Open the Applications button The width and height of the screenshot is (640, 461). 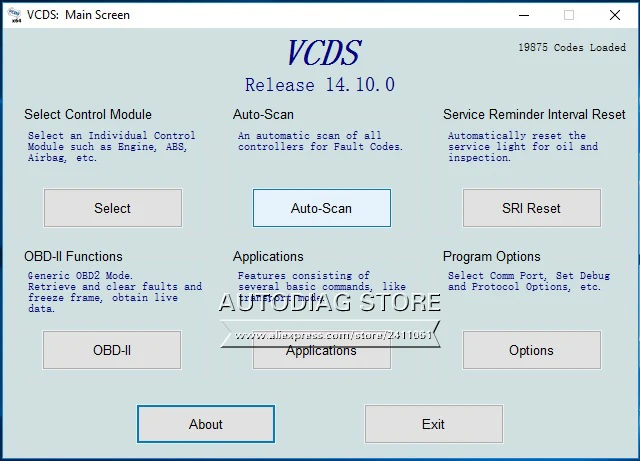(x=322, y=350)
